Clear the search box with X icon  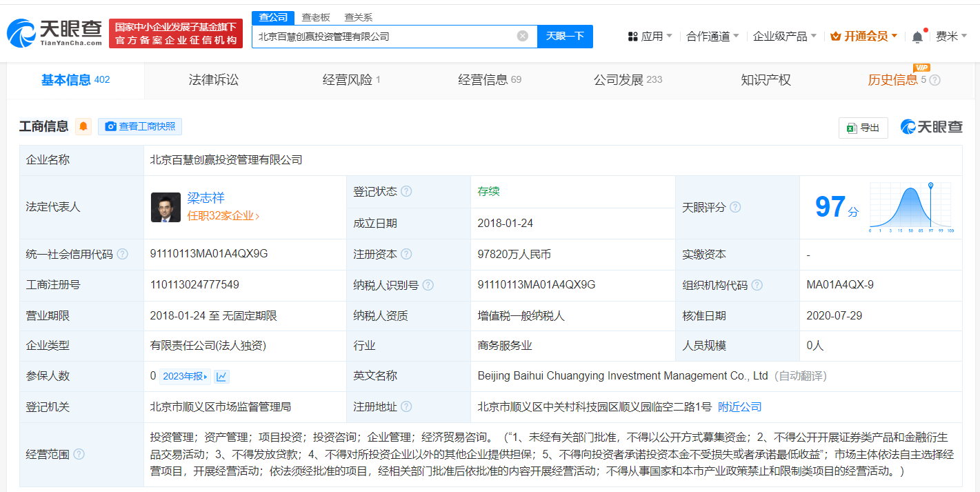(x=523, y=36)
